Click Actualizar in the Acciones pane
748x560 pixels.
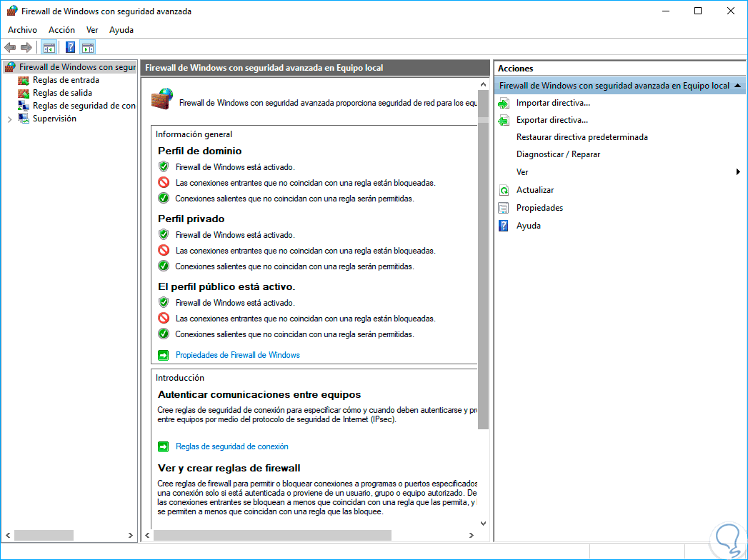[x=535, y=190]
